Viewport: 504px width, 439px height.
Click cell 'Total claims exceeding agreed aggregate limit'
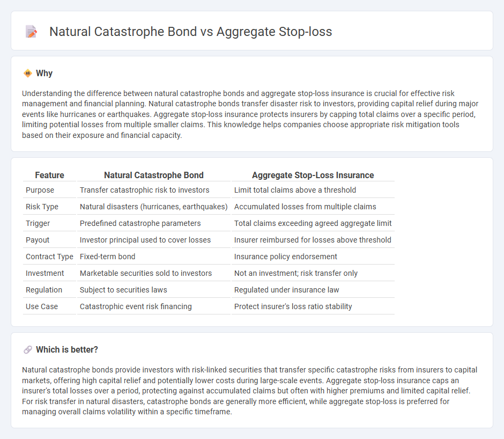click(x=313, y=223)
